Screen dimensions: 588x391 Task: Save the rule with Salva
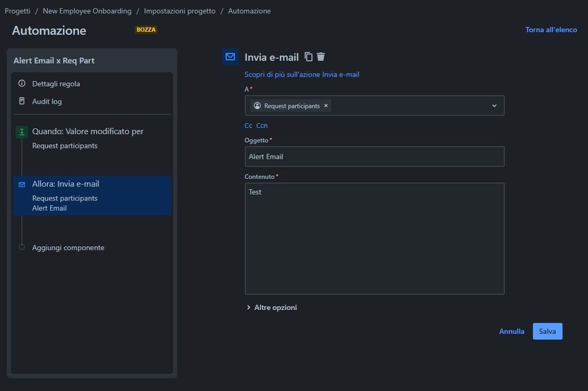coord(547,332)
